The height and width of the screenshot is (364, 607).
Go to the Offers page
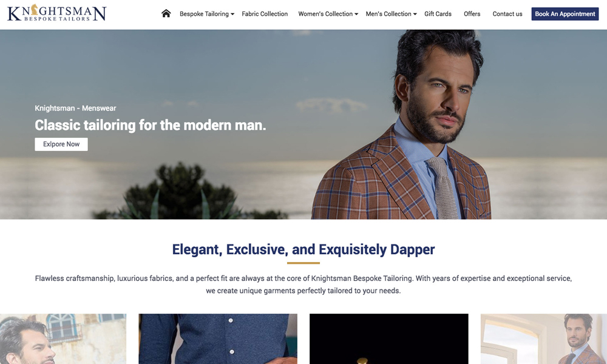coord(472,14)
